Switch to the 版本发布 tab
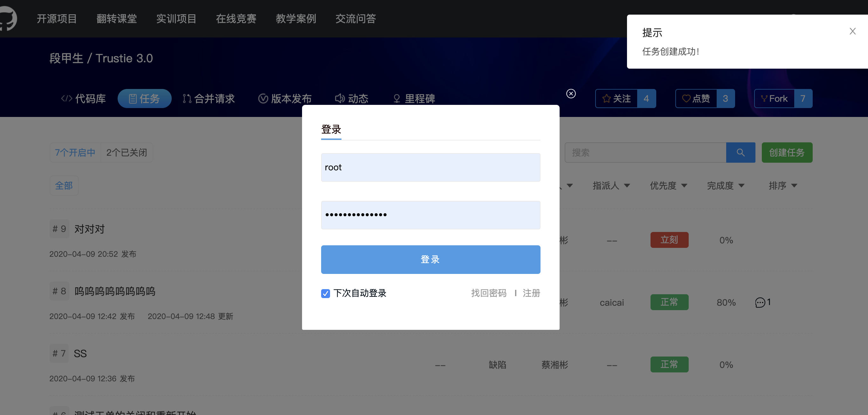The image size is (868, 415). 285,99
